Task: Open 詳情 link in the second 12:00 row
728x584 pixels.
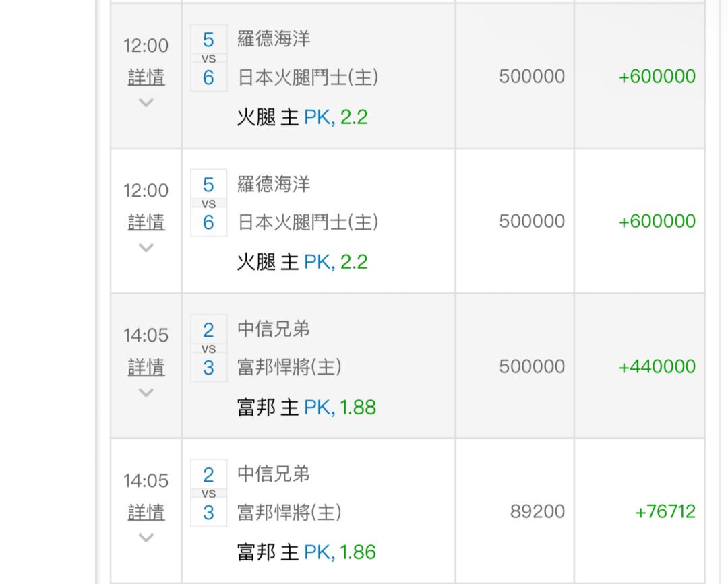Action: click(146, 222)
